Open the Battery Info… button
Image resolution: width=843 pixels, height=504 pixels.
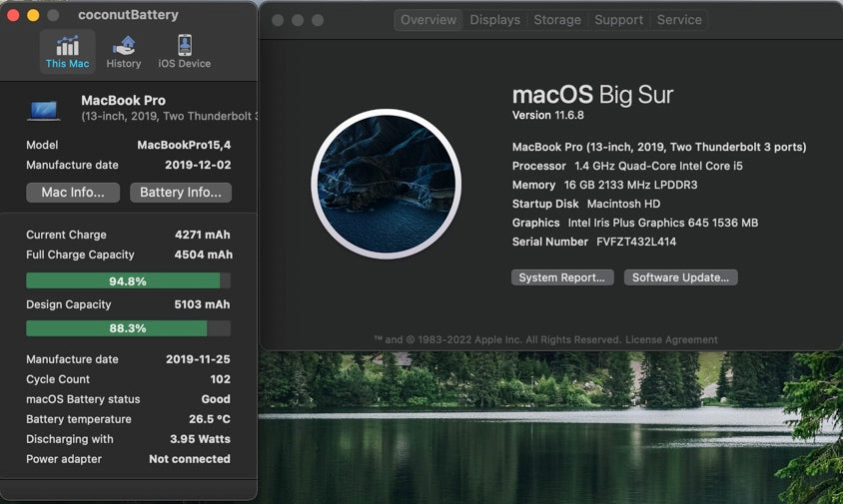point(181,193)
